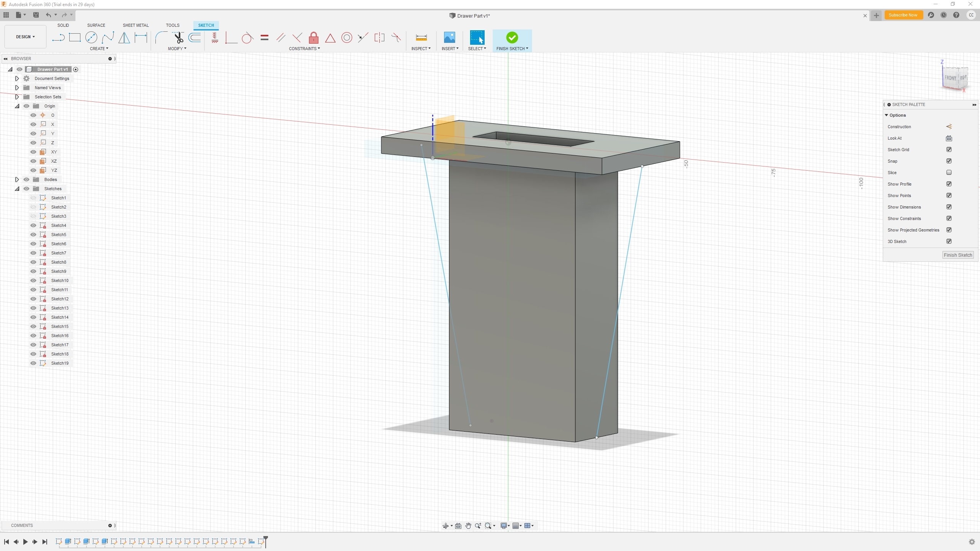
Task: Click the Subscribe Now button
Action: [x=903, y=15]
